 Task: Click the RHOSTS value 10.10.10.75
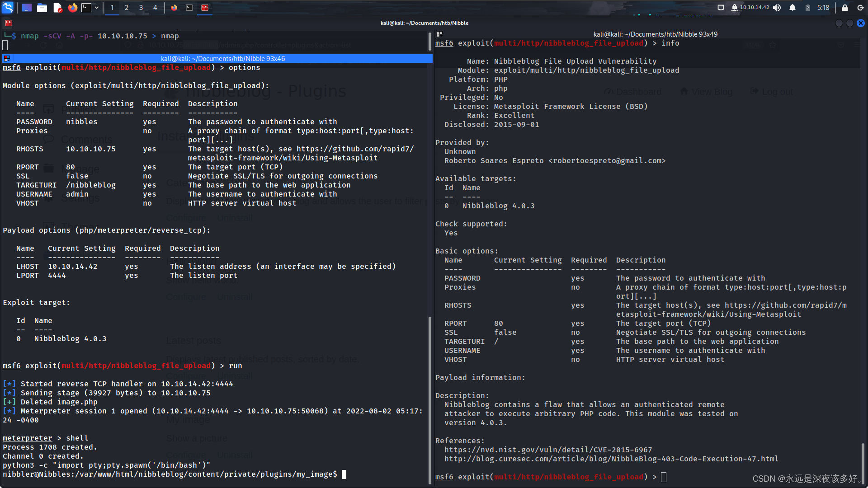91,149
